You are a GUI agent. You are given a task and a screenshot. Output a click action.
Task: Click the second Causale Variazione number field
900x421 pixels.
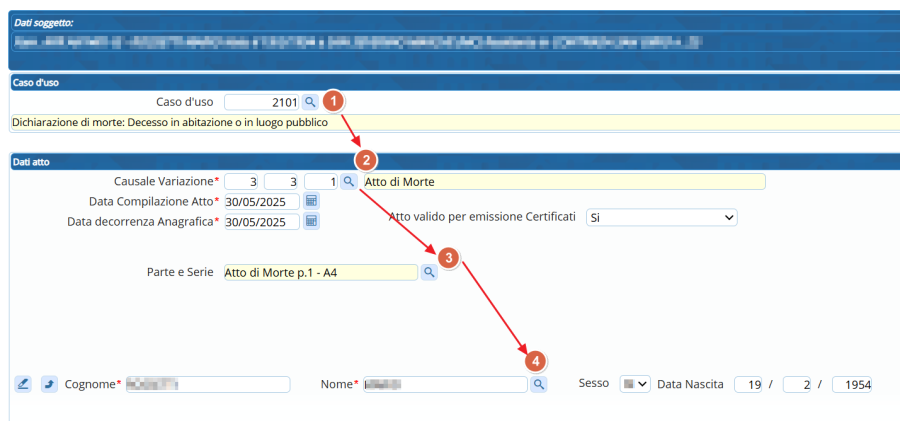[281, 181]
